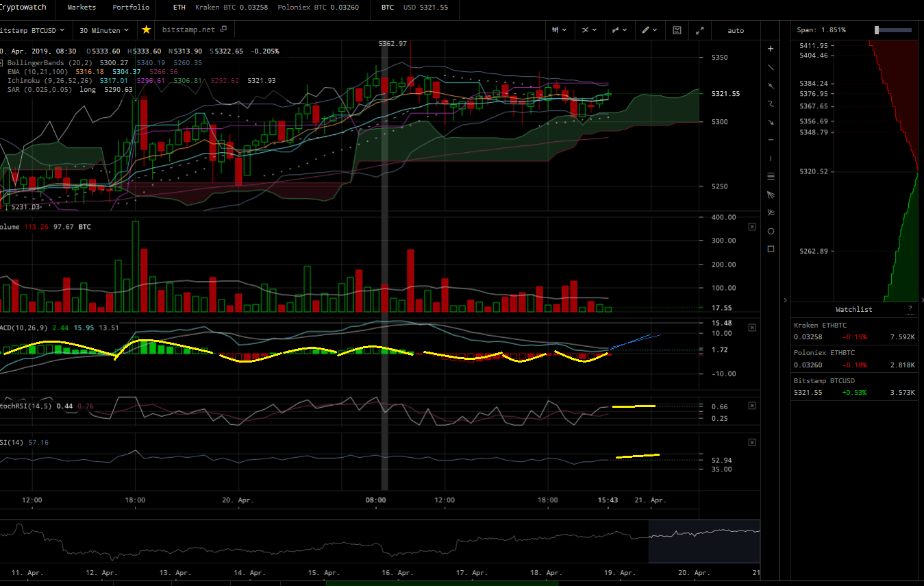Select the circle drawing tool
The height and width of the screenshot is (586, 924).
click(x=771, y=231)
